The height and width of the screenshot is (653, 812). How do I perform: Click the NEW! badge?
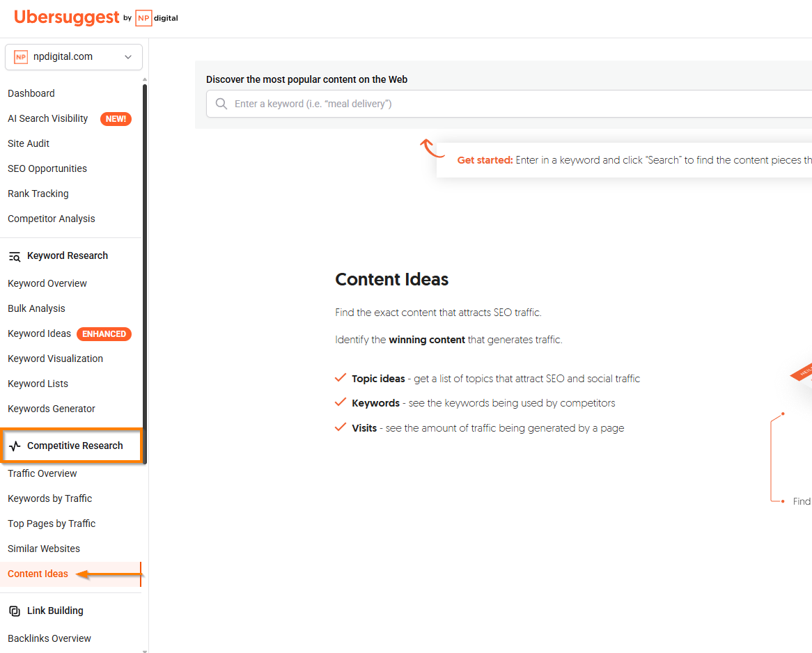coord(116,119)
